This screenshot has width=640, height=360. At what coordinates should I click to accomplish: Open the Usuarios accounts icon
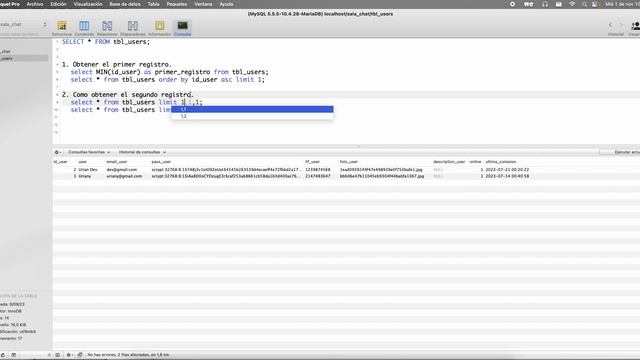(635, 27)
